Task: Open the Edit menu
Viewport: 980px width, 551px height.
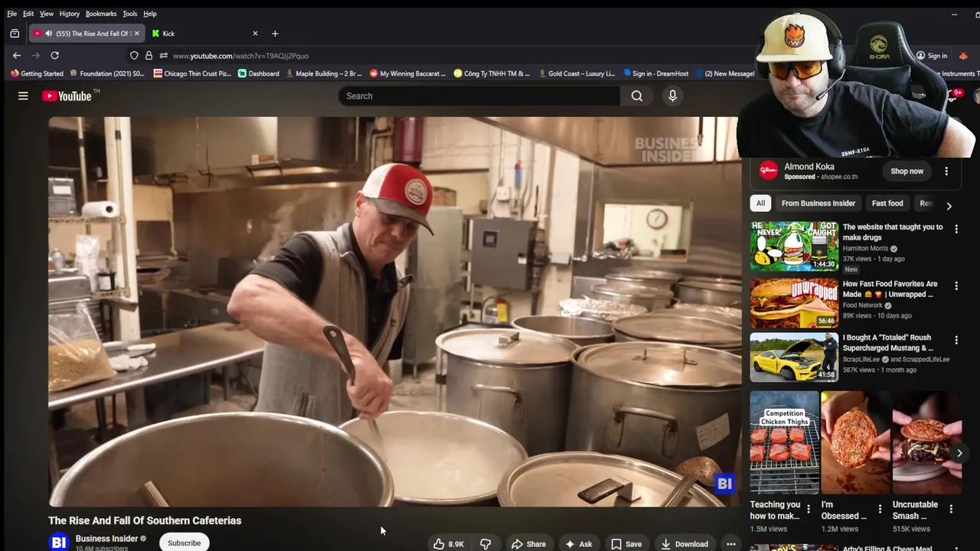Action: coord(28,14)
